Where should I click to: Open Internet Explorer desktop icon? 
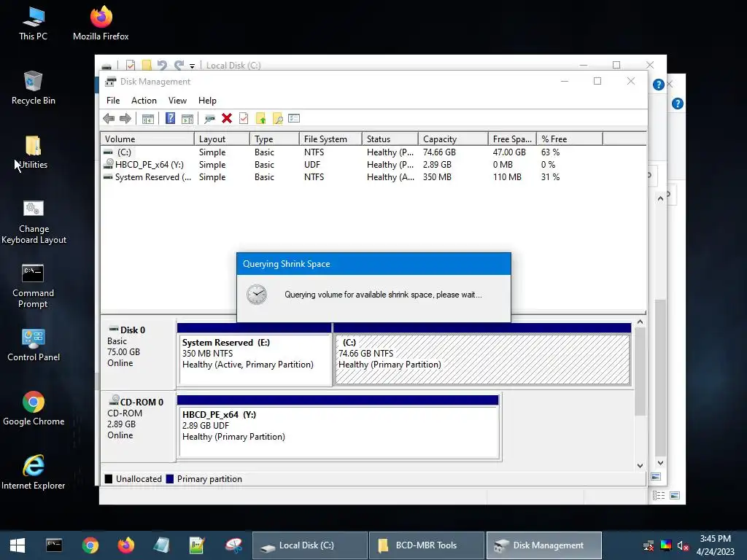[x=34, y=472]
